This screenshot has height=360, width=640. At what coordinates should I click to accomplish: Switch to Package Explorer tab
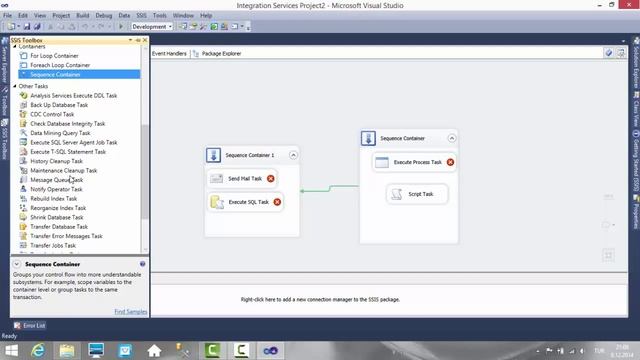[x=217, y=53]
